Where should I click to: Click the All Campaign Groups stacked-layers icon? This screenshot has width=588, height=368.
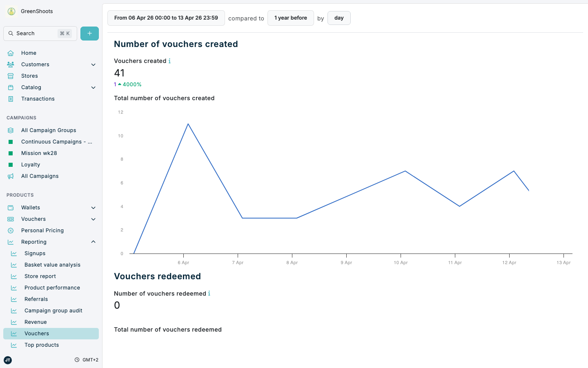tap(10, 130)
